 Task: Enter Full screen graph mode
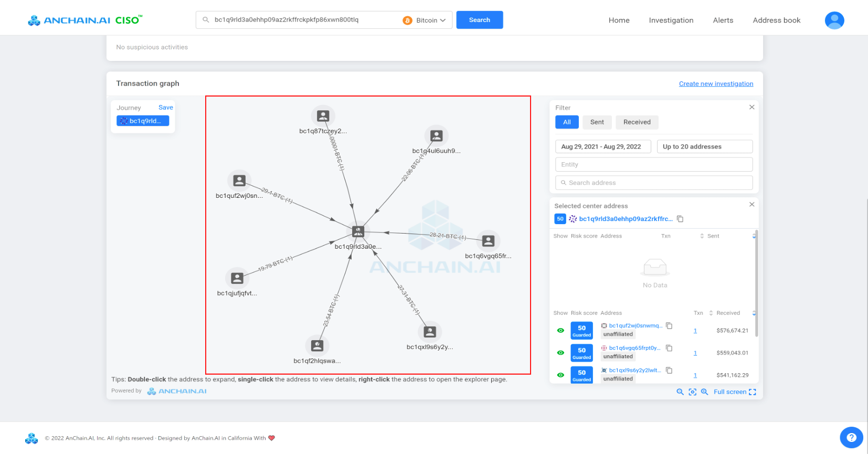[x=735, y=392]
